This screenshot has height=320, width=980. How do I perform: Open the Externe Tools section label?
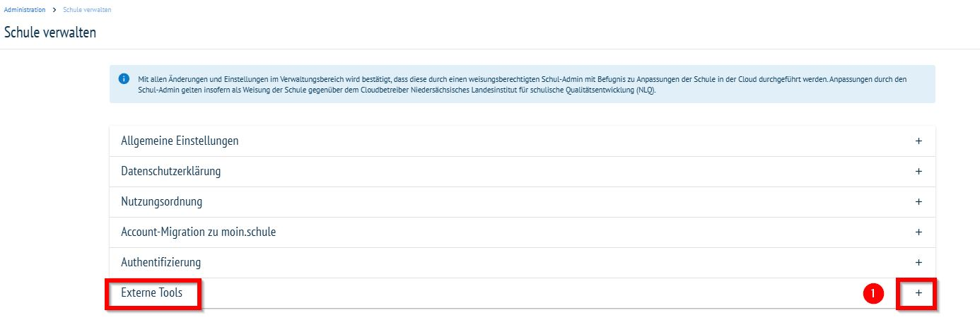click(151, 293)
